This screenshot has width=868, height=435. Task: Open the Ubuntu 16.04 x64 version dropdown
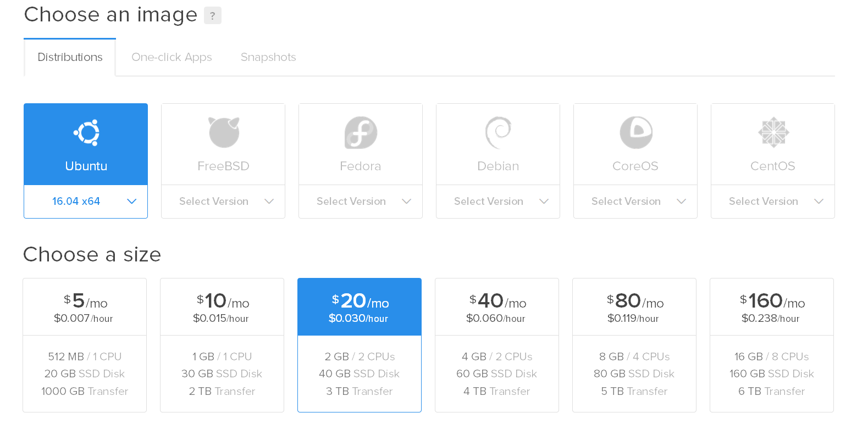click(x=86, y=202)
